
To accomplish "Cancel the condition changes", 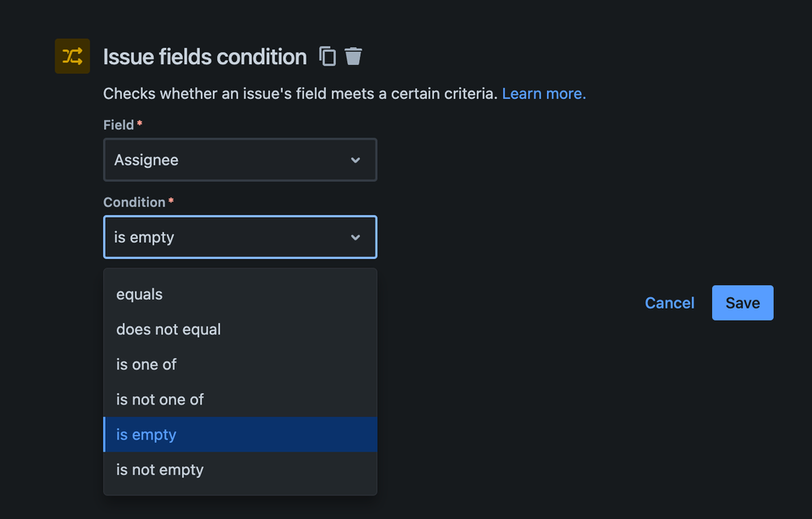I will (670, 303).
